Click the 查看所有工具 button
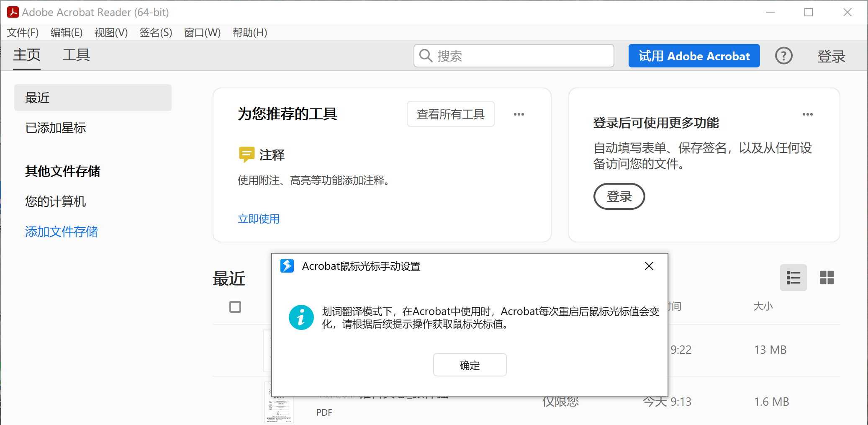The height and width of the screenshot is (425, 868). [451, 114]
